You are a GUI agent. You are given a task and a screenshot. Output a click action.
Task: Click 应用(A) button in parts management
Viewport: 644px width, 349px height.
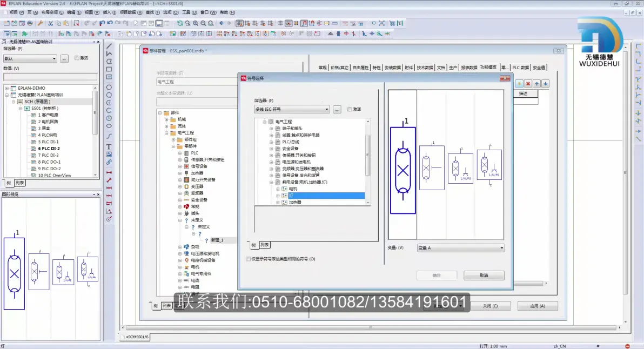pyautogui.click(x=537, y=306)
